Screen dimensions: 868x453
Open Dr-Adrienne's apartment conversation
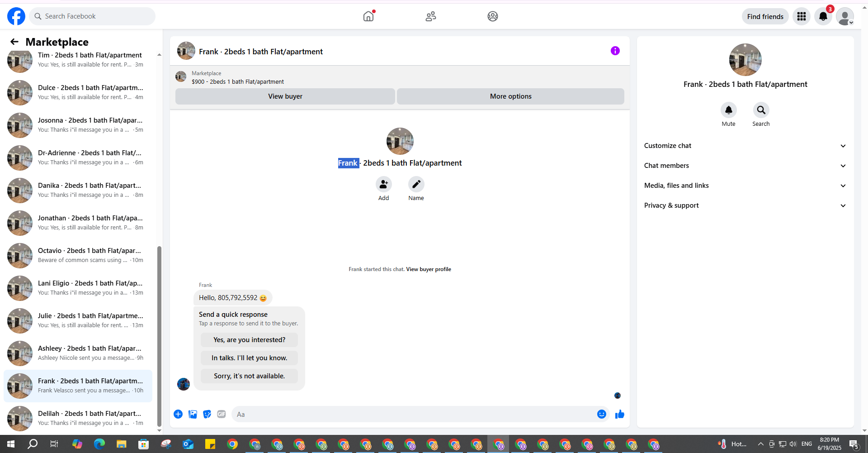tap(78, 157)
